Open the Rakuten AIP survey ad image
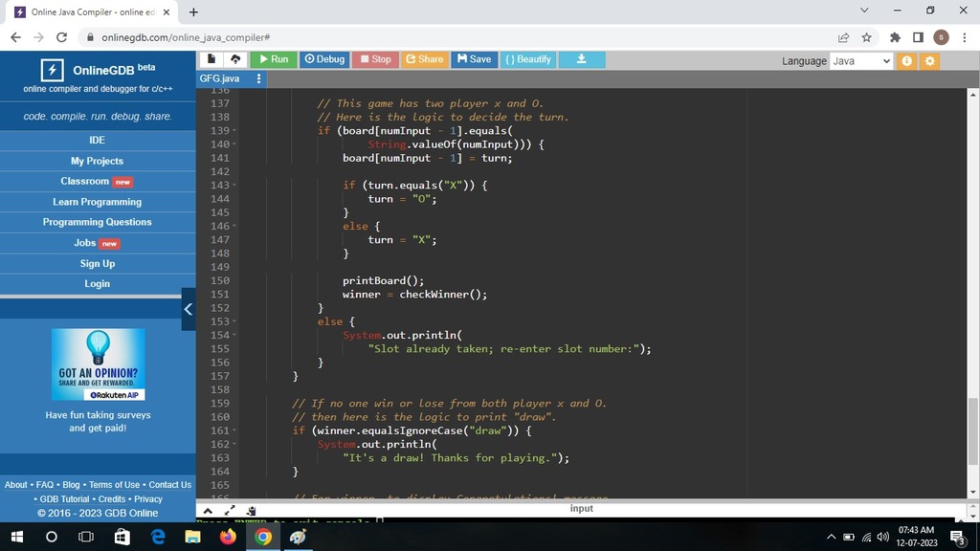 99,364
